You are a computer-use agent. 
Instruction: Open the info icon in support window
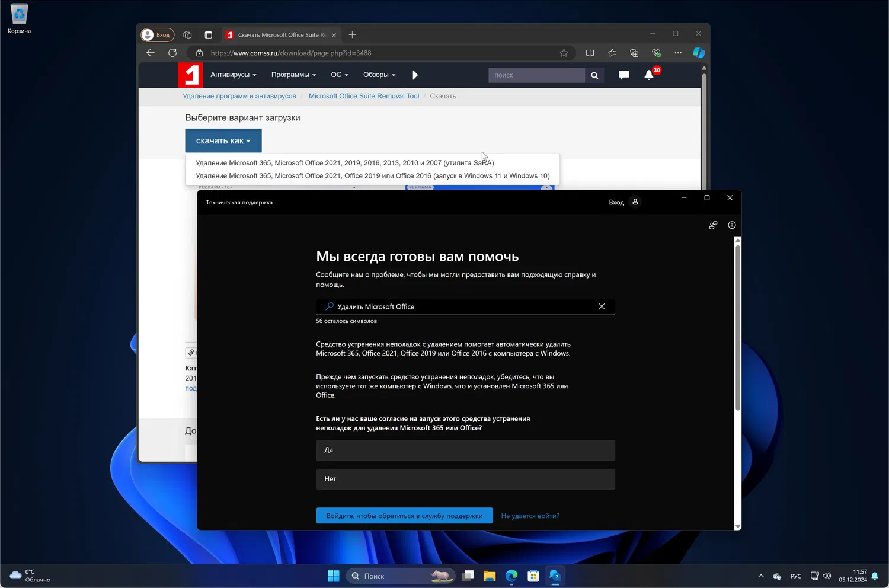(x=732, y=225)
